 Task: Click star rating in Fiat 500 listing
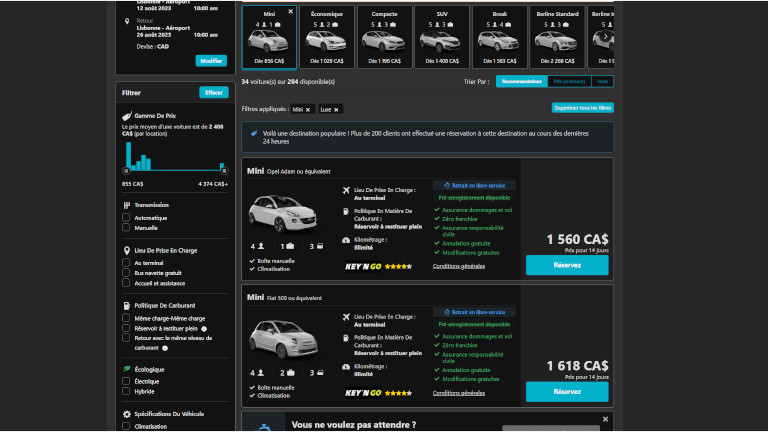click(x=398, y=393)
